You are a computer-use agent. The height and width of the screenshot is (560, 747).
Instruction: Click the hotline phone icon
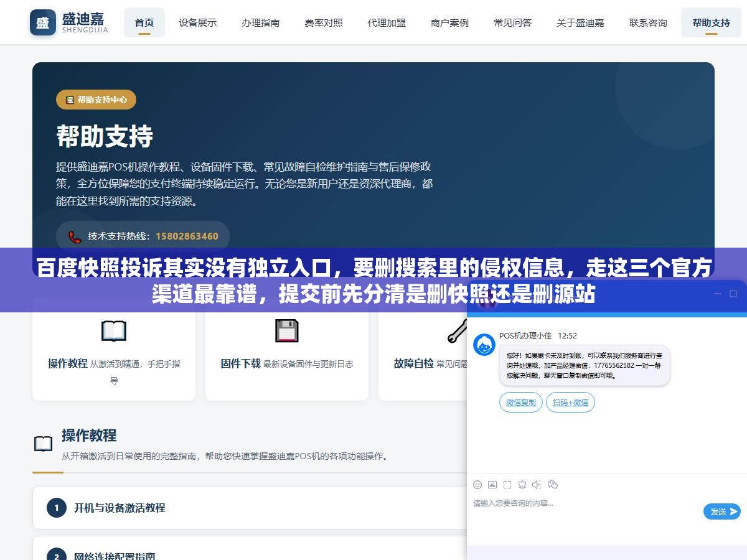pyautogui.click(x=75, y=236)
